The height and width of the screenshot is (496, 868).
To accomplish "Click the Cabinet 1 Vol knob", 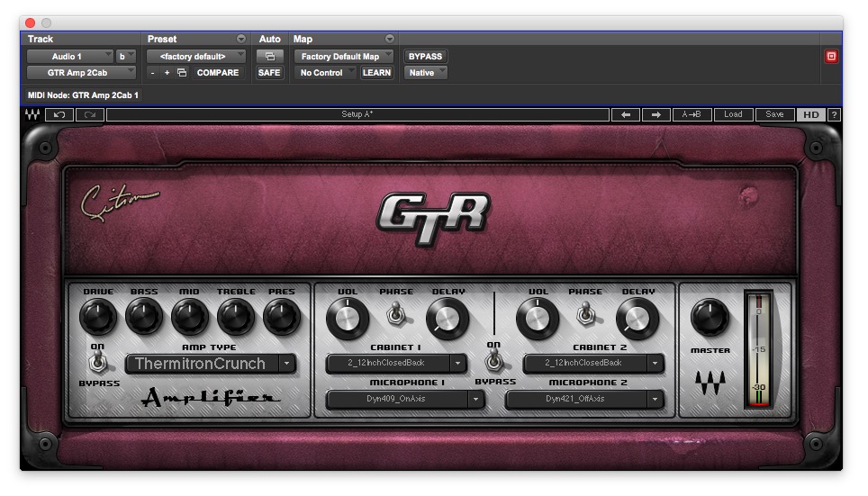I will click(x=348, y=319).
